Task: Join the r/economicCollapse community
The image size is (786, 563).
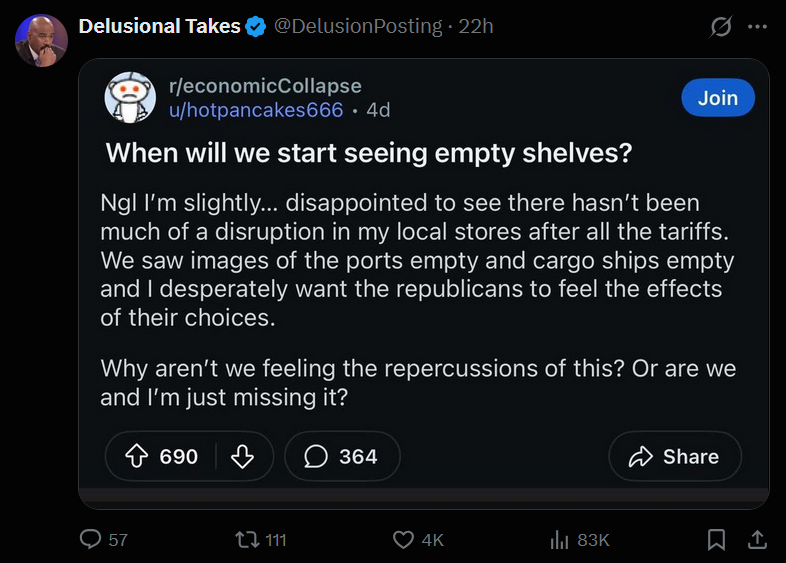Action: click(x=717, y=97)
